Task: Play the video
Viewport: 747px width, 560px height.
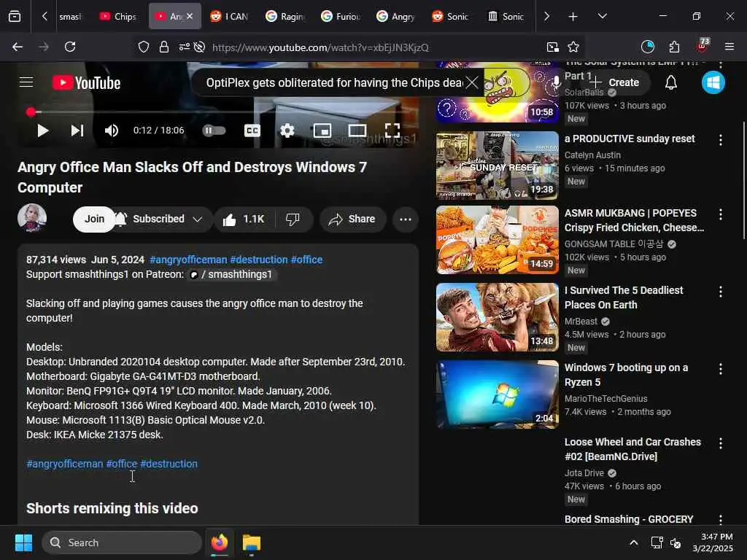Action: click(43, 131)
